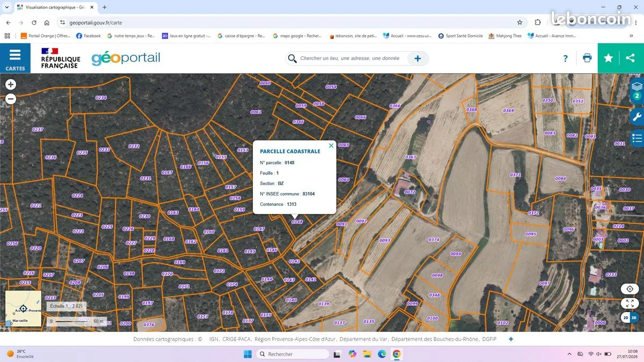Viewport: 644px width, 362px height.
Task: Open browser extensions puzzle icon
Action: tap(538, 23)
